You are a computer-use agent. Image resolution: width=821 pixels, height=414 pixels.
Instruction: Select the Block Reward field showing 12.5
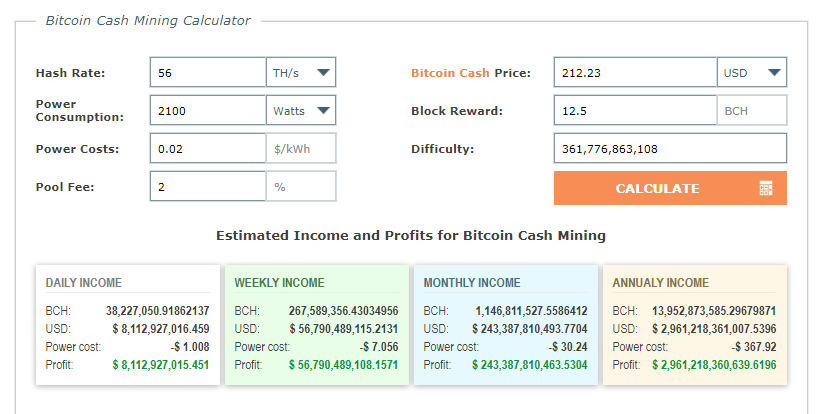tap(635, 110)
